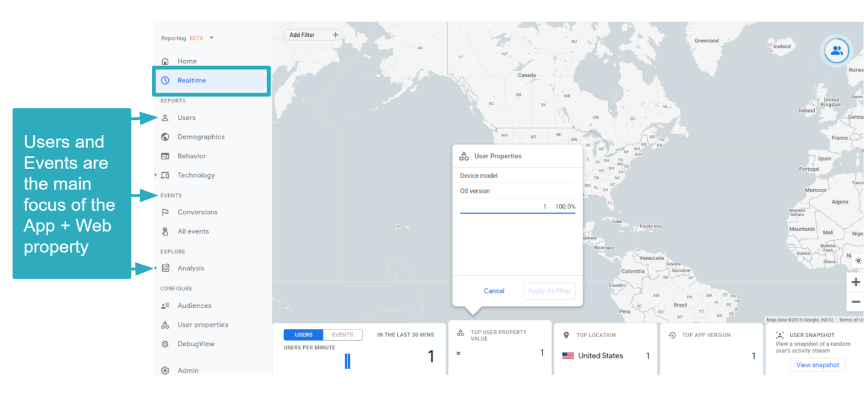868x395 pixels.
Task: Click the Conversions flag icon
Action: [x=165, y=212]
